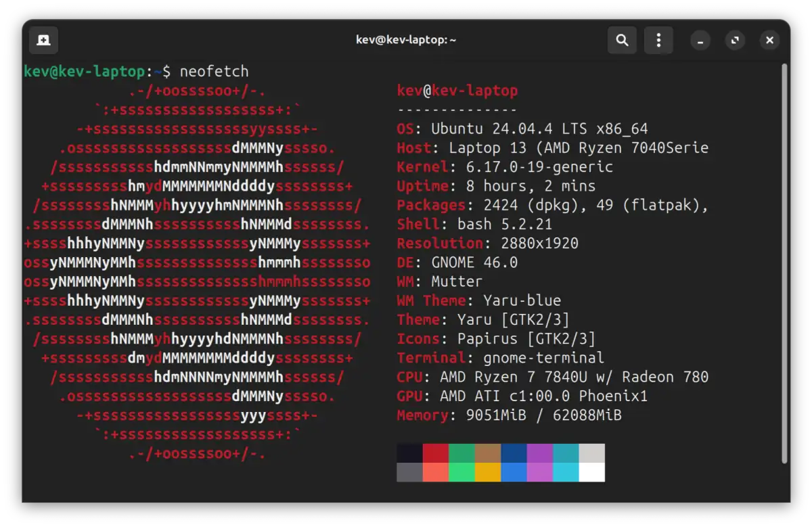Click the new tab icon in the header bar
The height and width of the screenshot is (527, 812).
tap(43, 40)
